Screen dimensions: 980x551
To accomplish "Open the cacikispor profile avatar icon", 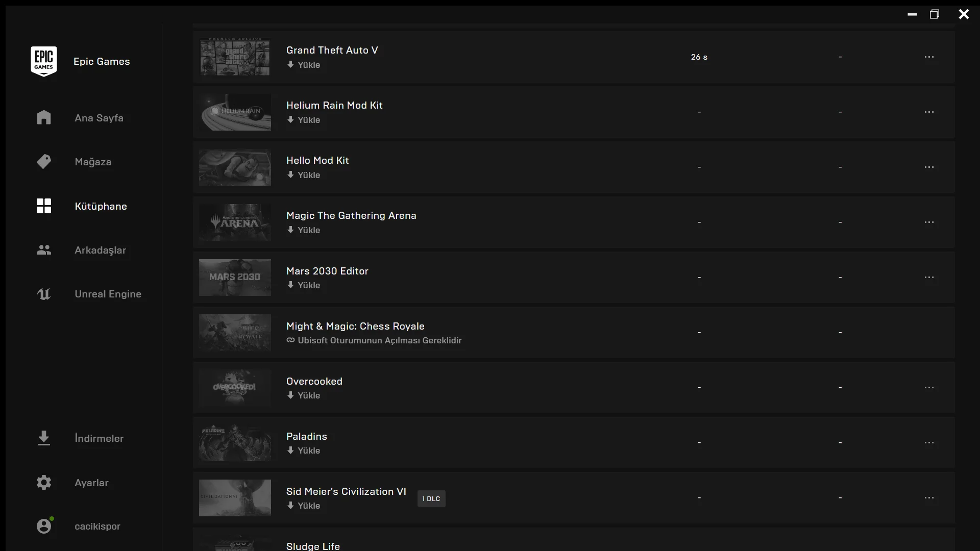I will click(x=44, y=526).
